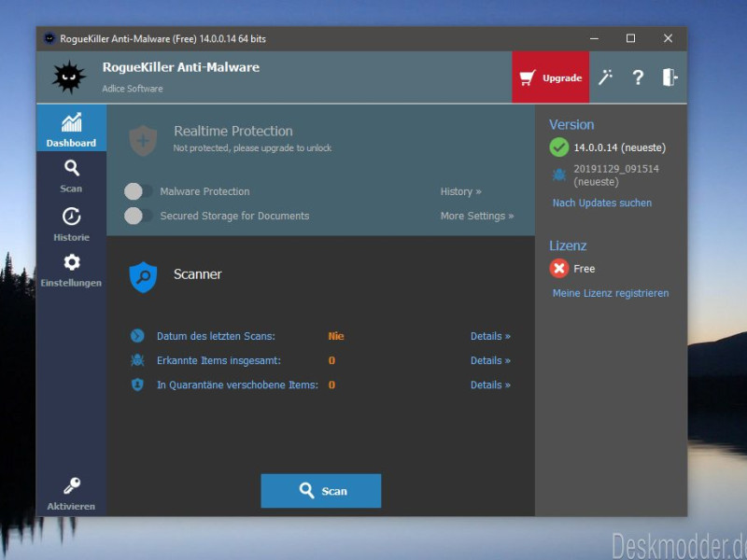
Task: Open Details for In Quarantäne verschobene Items
Action: 490,385
